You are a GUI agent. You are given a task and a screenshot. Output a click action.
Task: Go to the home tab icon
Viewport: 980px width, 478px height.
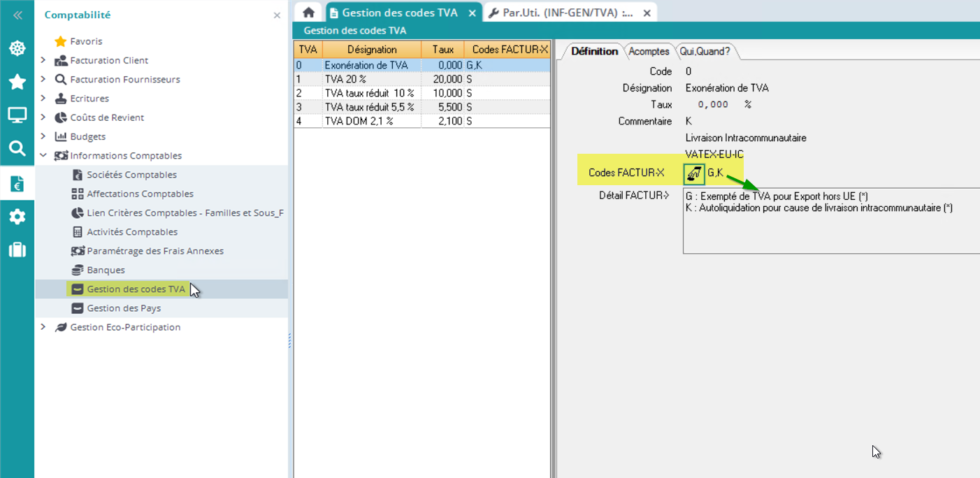click(308, 13)
